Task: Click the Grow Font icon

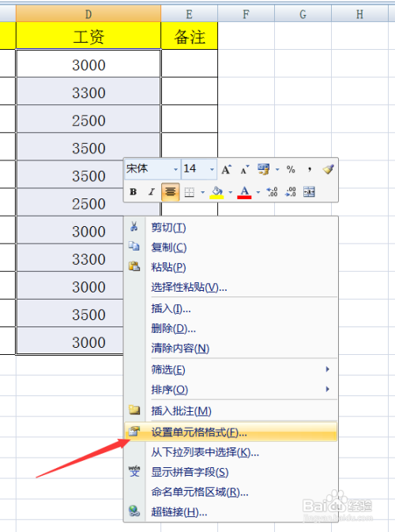Action: [x=226, y=169]
